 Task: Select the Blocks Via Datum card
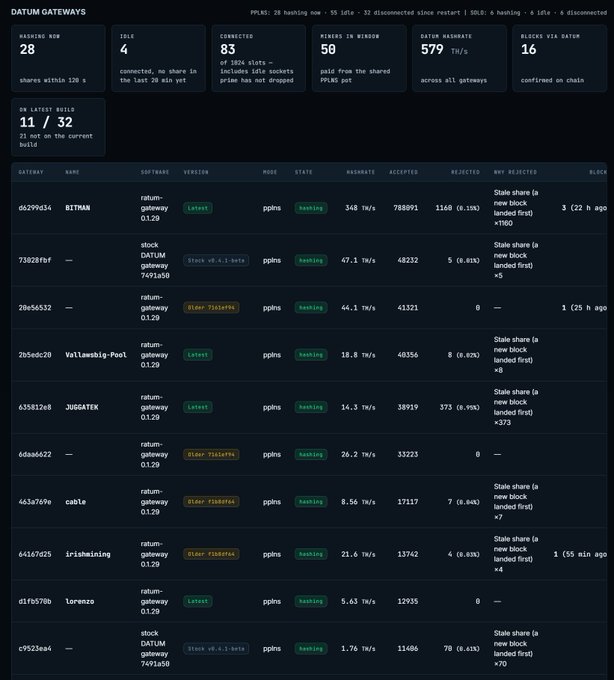click(x=559, y=58)
